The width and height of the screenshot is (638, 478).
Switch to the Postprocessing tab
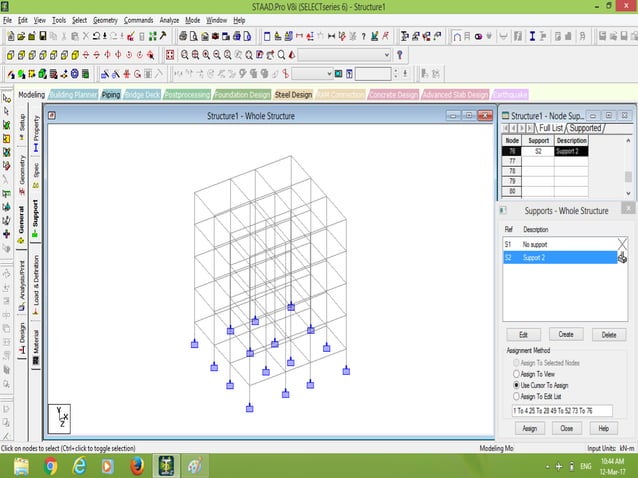click(x=187, y=95)
